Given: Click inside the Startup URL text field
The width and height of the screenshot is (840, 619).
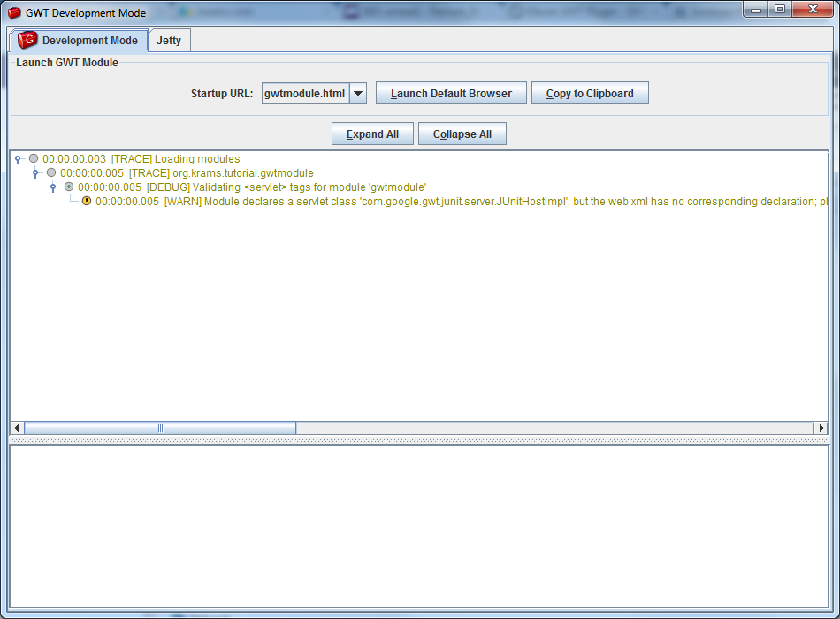Looking at the screenshot, I should [305, 92].
